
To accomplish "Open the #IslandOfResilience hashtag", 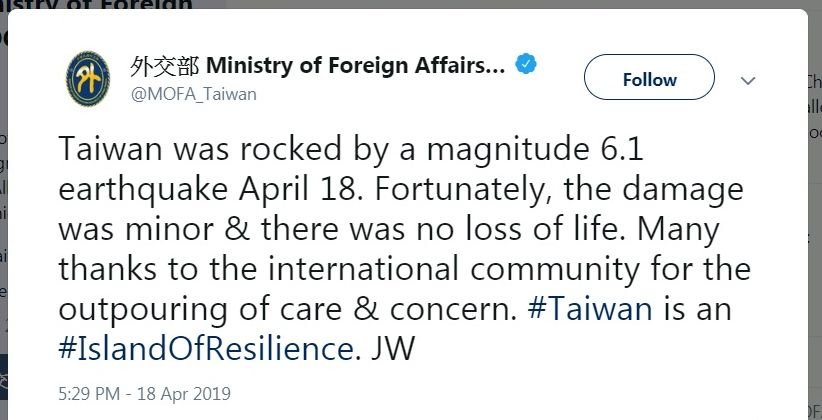I will coord(206,348).
